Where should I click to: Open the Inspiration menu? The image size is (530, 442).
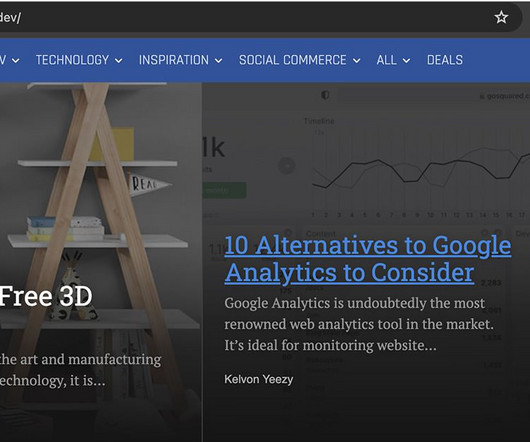click(x=174, y=60)
